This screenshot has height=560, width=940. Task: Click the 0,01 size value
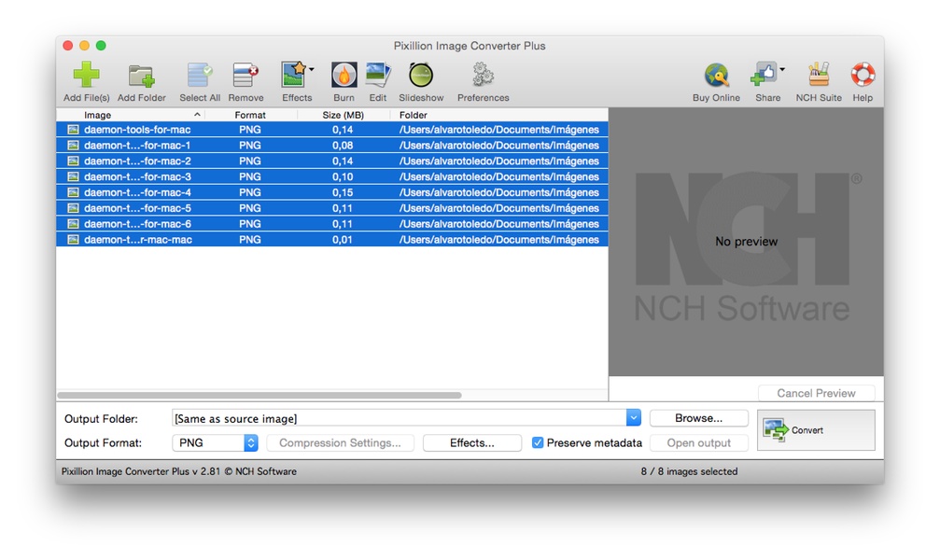[x=343, y=239]
